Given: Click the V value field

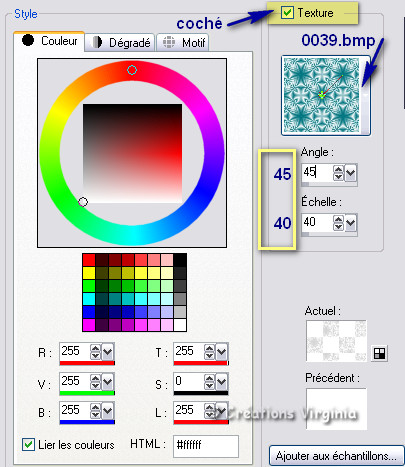Looking at the screenshot, I should pos(74,381).
